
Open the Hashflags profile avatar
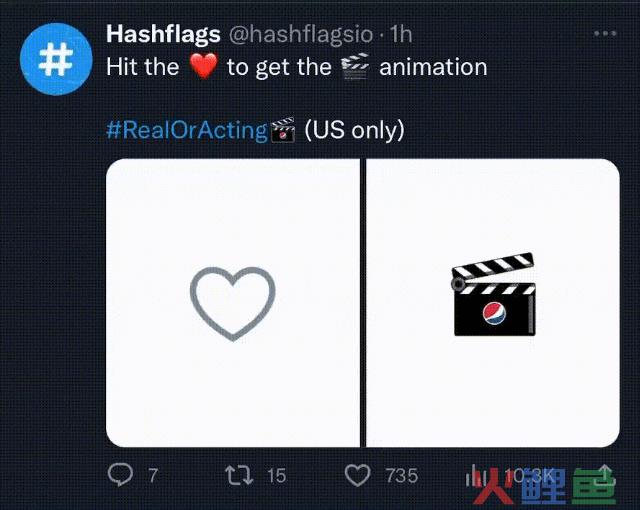[x=56, y=60]
